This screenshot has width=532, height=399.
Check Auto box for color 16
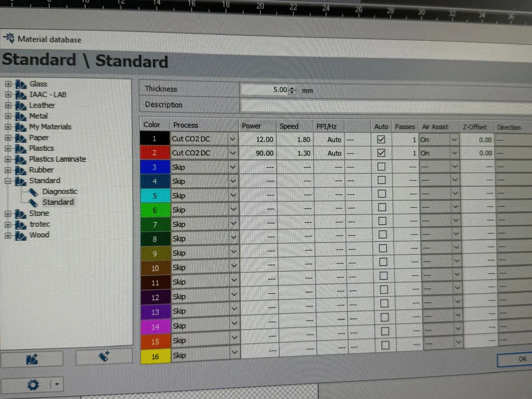(x=385, y=345)
